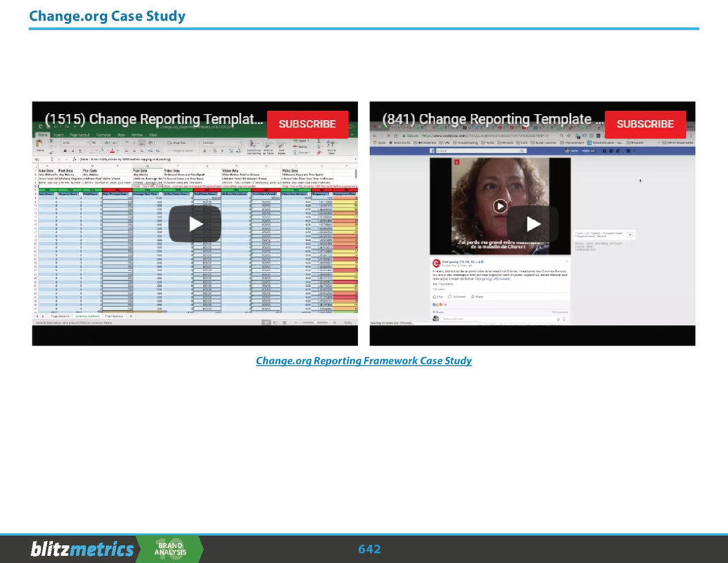Select the page number 642
This screenshot has width=728, height=563.
pyautogui.click(x=370, y=549)
